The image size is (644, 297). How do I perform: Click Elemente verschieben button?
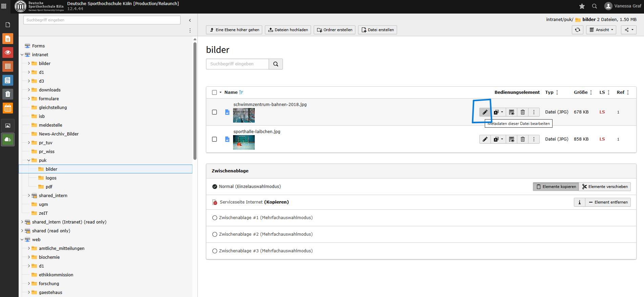point(605,187)
